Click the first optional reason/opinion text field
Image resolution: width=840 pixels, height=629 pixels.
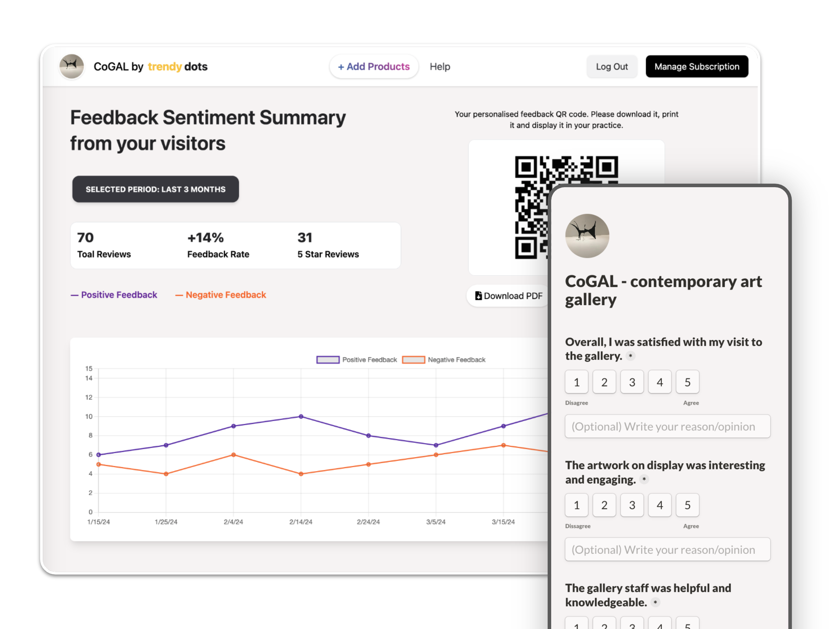pyautogui.click(x=667, y=427)
